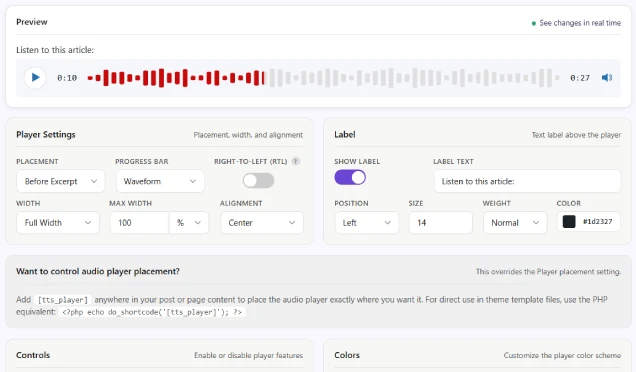Click the Preview section heading
This screenshot has height=372, width=636.
[32, 22]
